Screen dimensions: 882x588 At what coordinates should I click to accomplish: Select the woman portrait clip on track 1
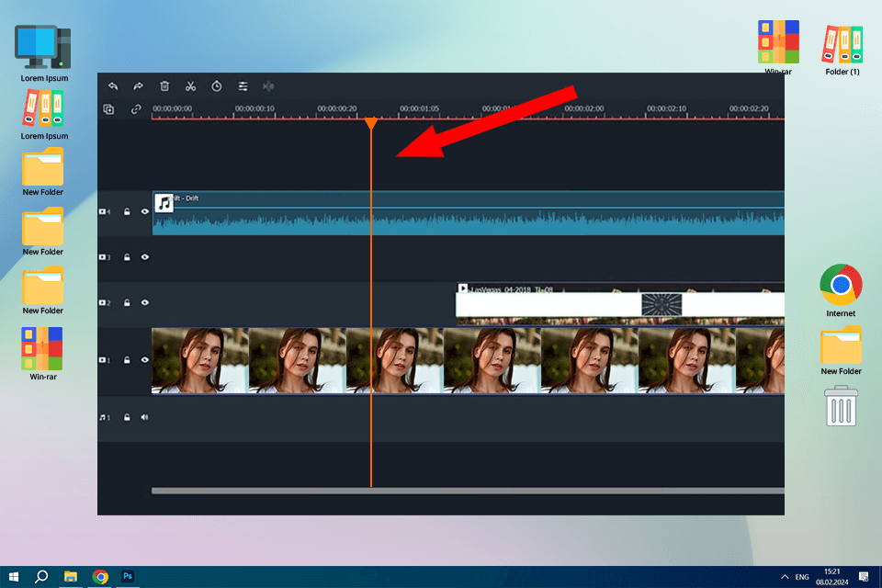coord(468,361)
